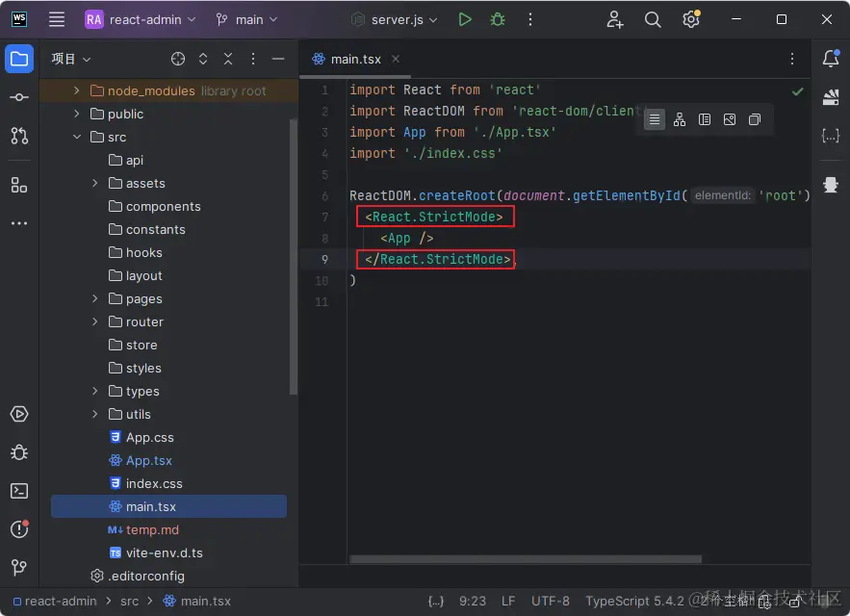
Task: Open the AI Assistant panel icon below the bell
Action: click(x=831, y=97)
